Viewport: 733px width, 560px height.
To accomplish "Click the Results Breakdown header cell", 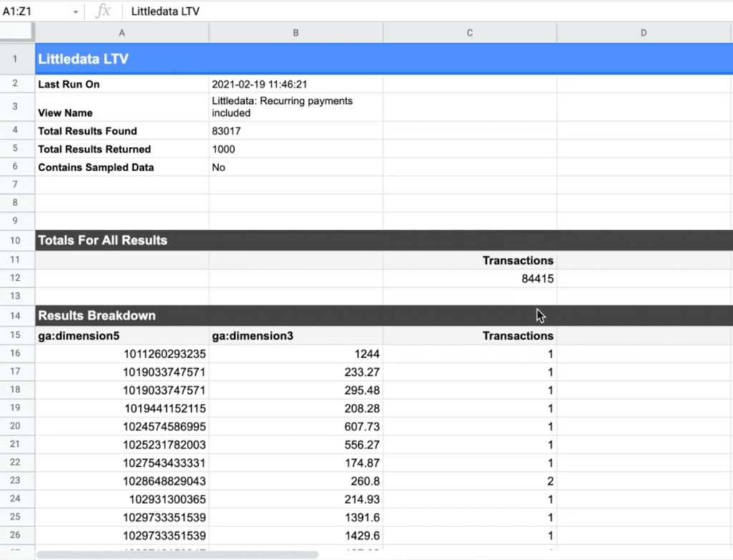I will pos(122,315).
